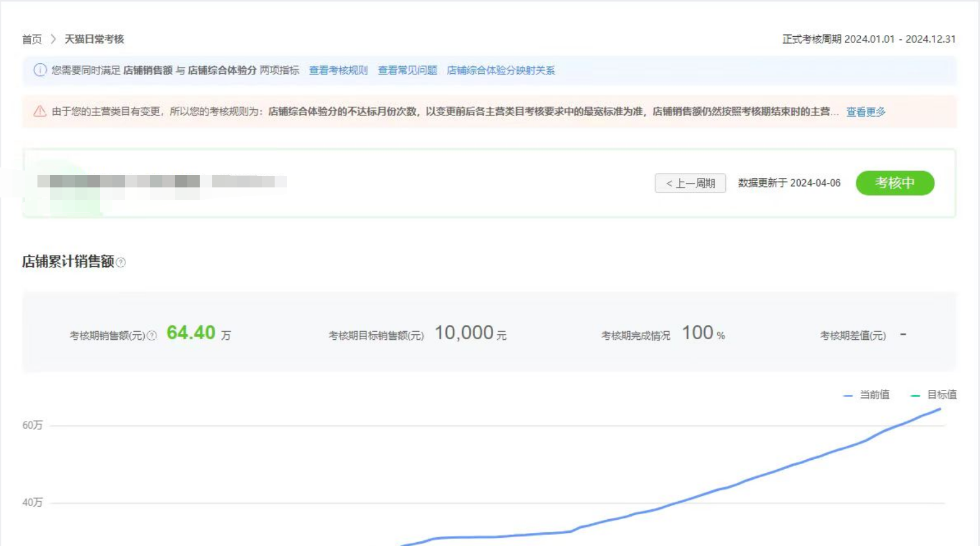Toggle the 当前值 legend series

866,395
